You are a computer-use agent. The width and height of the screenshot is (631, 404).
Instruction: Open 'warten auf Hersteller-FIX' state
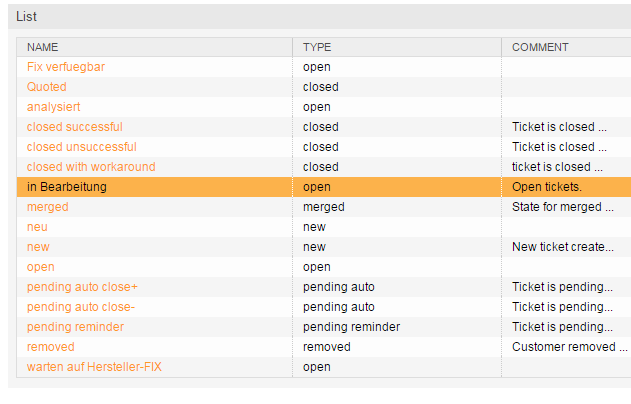(94, 367)
